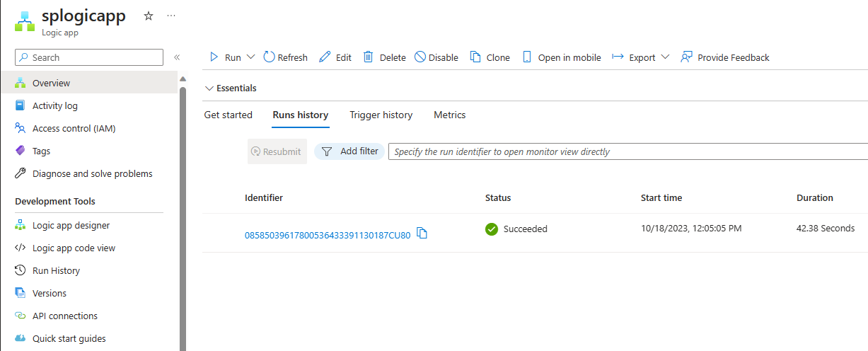Open Provide Feedback
Viewport: 868px width, 351px height.
[x=725, y=57]
